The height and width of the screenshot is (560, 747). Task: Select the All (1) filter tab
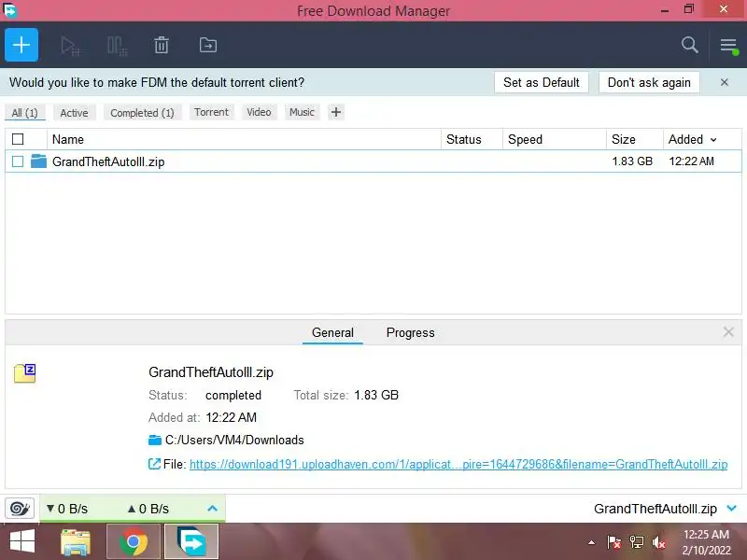(x=25, y=113)
